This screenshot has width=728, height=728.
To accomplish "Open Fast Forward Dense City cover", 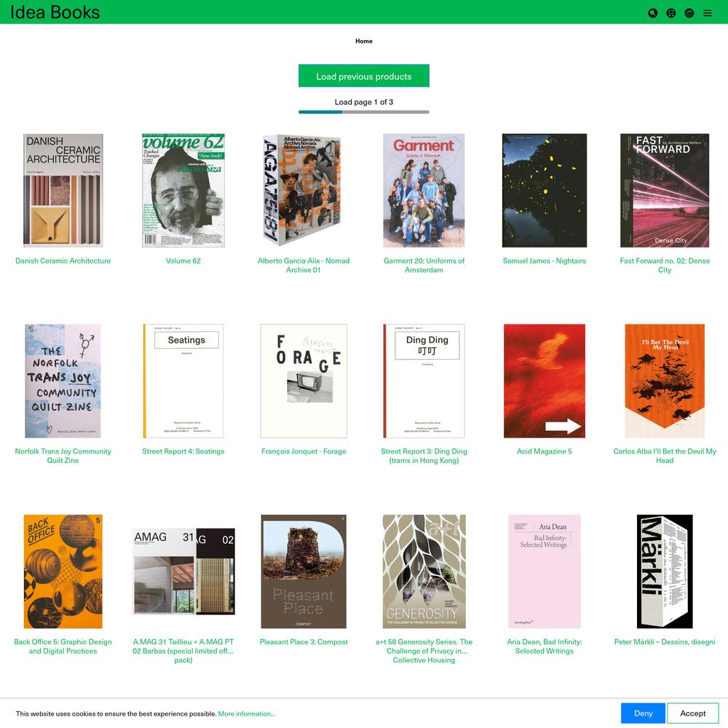I will (x=665, y=190).
